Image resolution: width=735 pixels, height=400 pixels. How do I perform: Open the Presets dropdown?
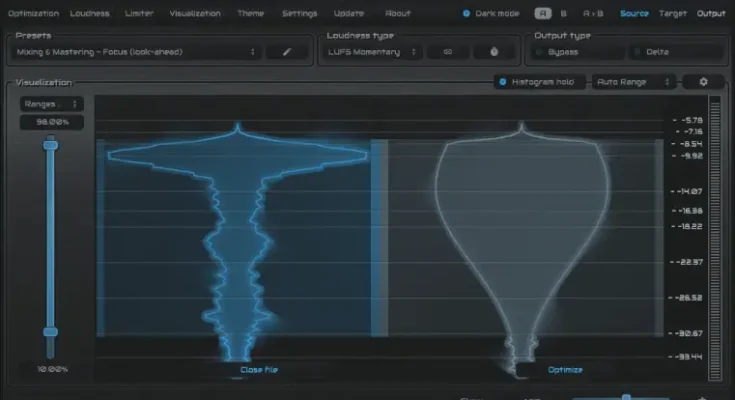point(139,51)
